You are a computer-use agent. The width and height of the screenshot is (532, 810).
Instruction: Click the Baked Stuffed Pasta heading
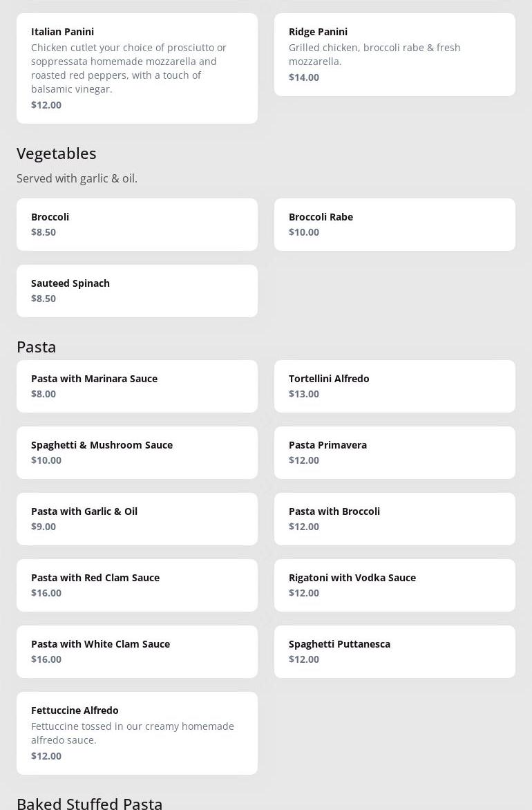[90, 803]
